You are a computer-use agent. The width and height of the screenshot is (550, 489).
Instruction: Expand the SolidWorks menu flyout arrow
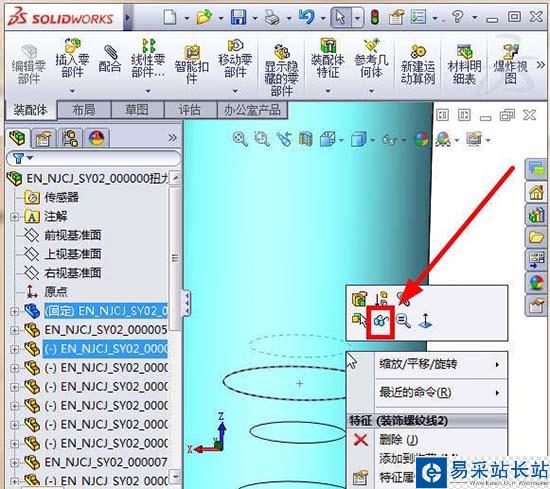(x=128, y=17)
